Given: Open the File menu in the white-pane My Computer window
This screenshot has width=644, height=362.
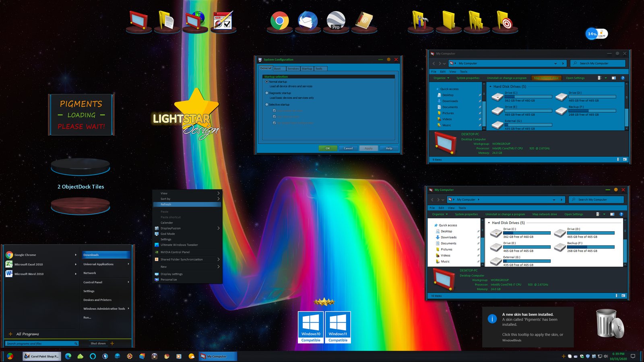Looking at the screenshot, I should [x=432, y=208].
